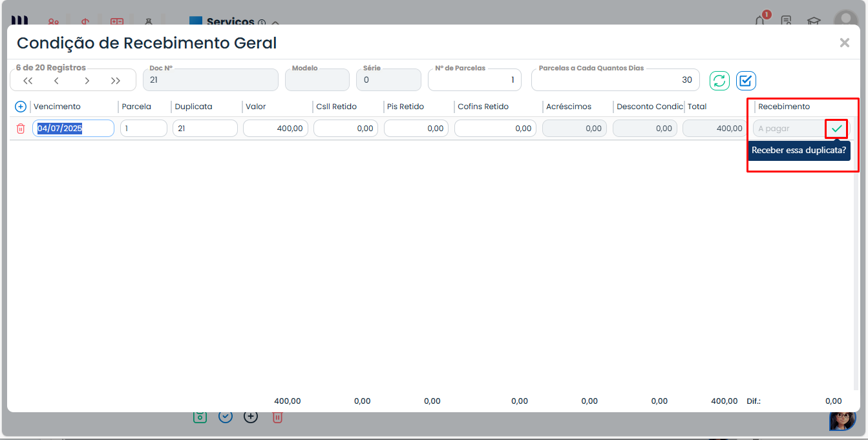This screenshot has width=868, height=440.
Task: Click the Parcela field in the row
Action: tap(143, 129)
